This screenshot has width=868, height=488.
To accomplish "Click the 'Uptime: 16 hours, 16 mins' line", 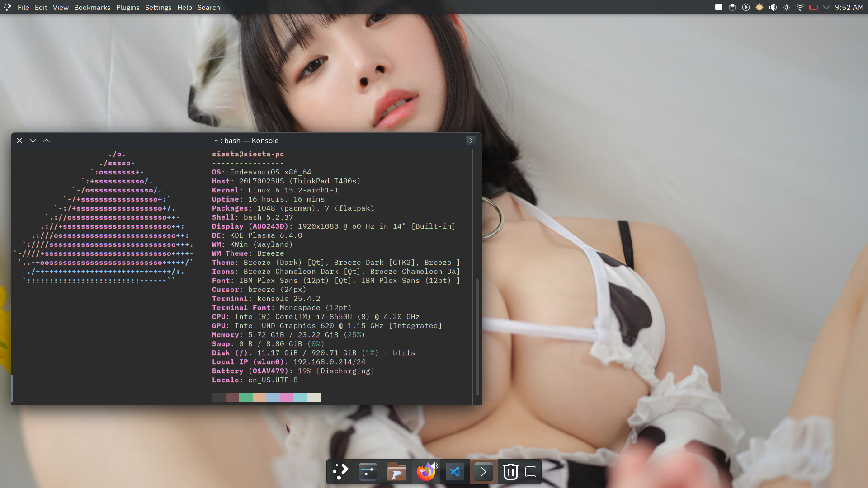I will (x=269, y=199).
